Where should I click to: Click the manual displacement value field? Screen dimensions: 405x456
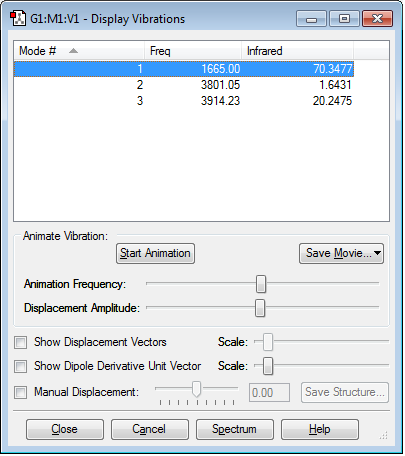(x=269, y=393)
